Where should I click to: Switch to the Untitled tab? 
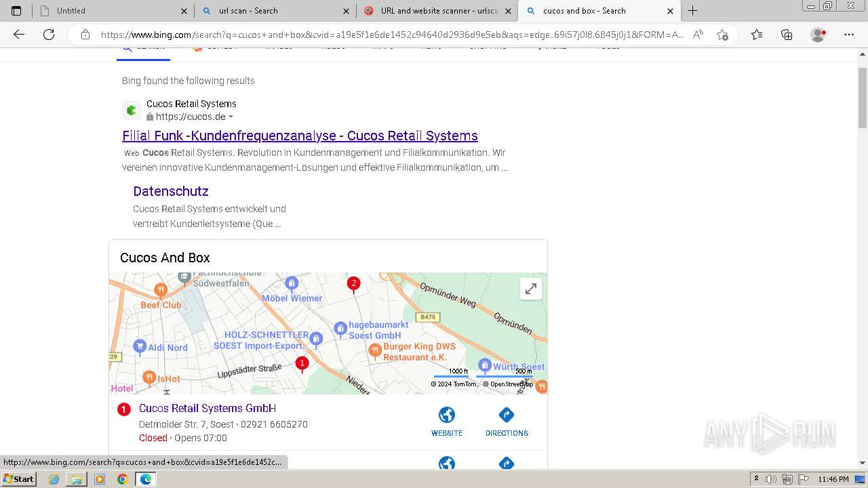click(112, 11)
